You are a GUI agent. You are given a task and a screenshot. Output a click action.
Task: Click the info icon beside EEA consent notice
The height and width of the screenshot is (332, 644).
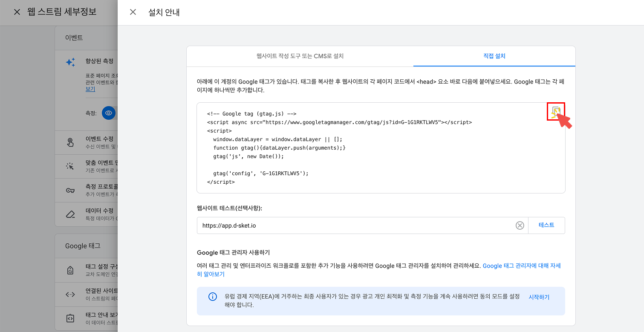point(213,297)
